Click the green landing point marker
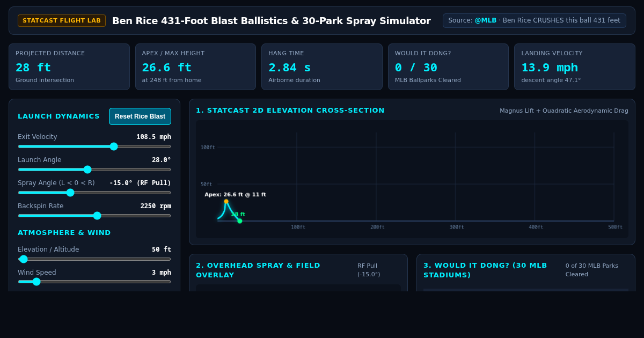 240,221
